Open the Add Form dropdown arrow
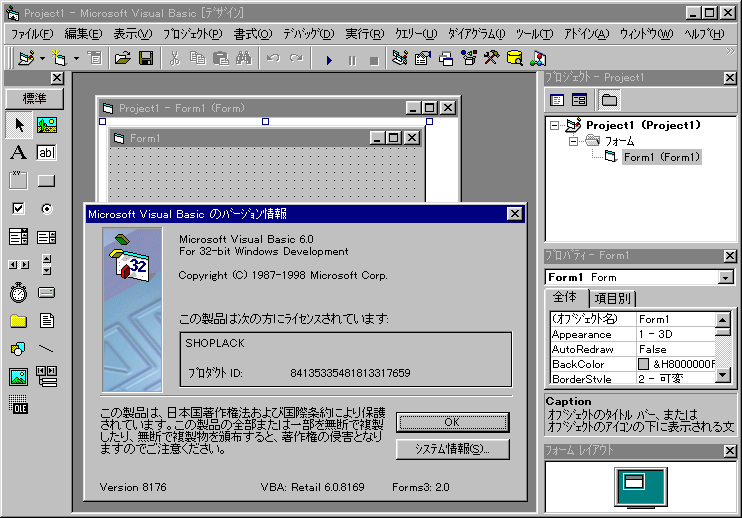 [77, 59]
